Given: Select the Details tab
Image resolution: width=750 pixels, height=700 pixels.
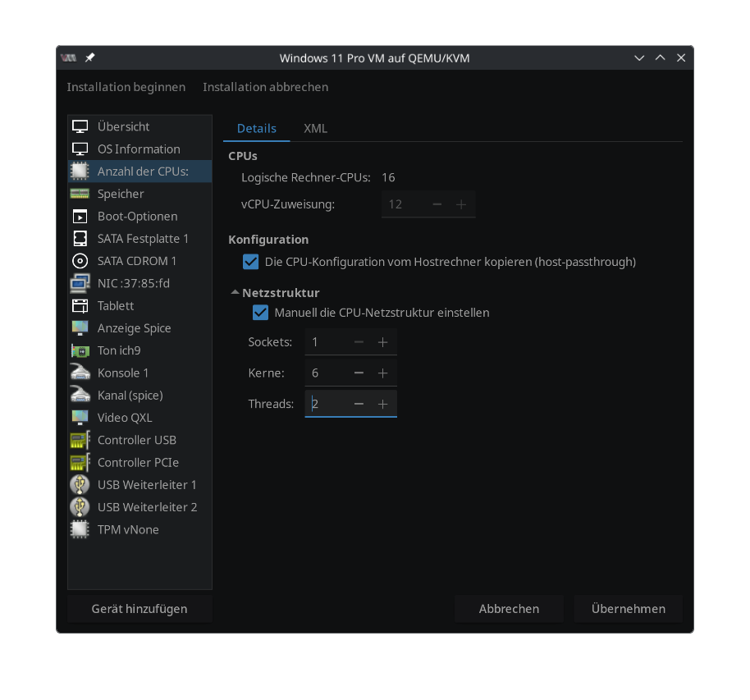Looking at the screenshot, I should coord(256,128).
